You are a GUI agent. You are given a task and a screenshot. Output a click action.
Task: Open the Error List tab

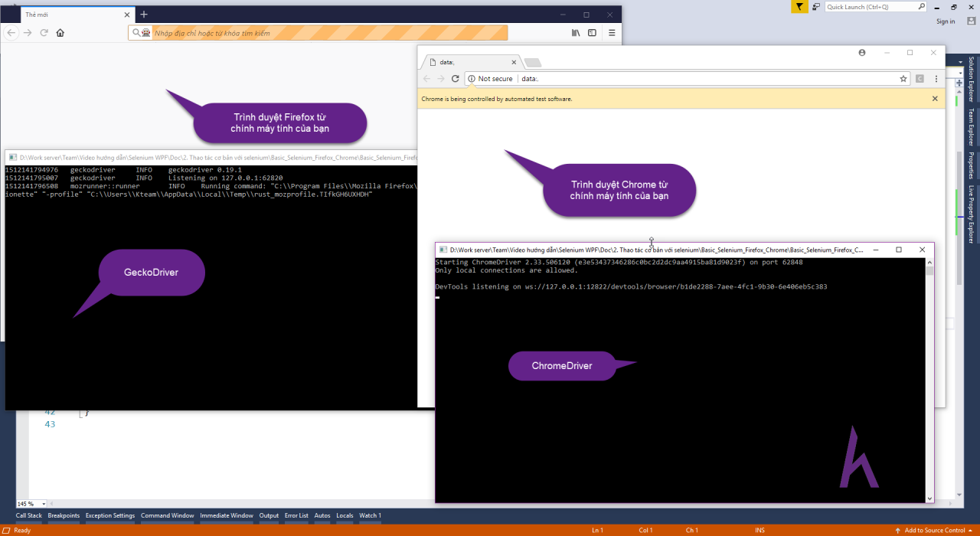point(296,515)
